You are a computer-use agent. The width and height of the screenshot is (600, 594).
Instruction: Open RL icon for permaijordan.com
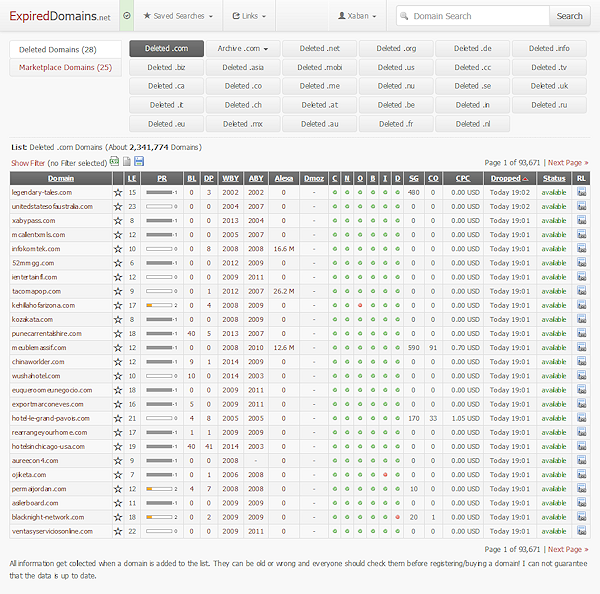pyautogui.click(x=581, y=489)
